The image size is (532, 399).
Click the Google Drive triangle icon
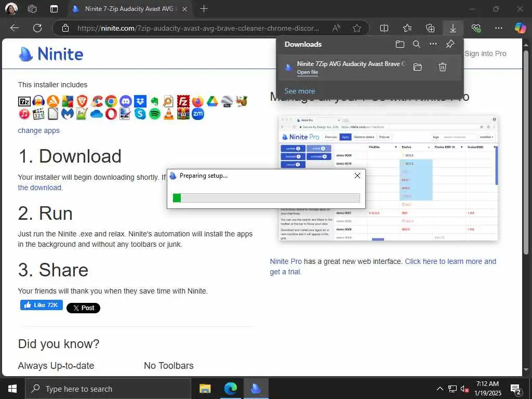pos(212,101)
